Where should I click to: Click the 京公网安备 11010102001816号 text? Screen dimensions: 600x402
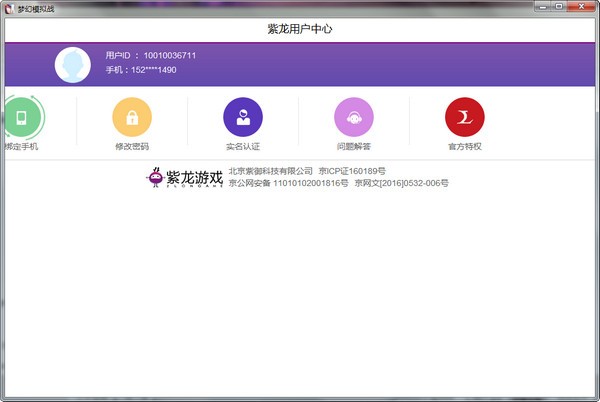click(289, 183)
